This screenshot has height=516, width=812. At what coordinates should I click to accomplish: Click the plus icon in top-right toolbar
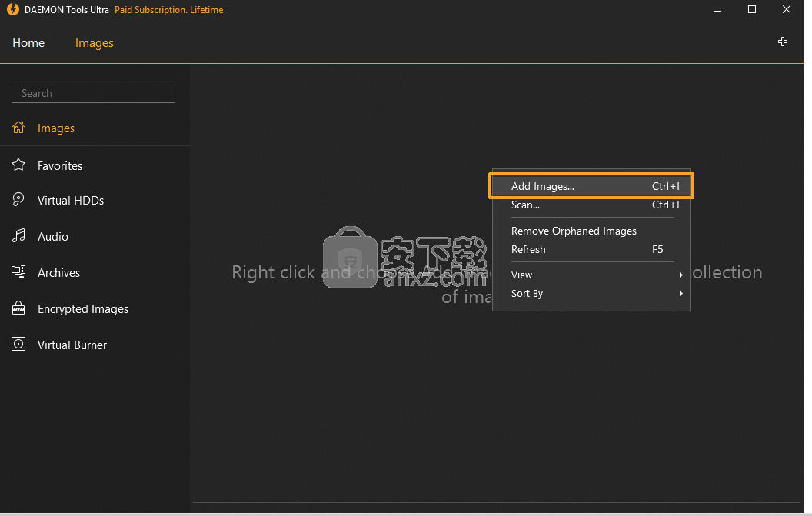point(783,42)
